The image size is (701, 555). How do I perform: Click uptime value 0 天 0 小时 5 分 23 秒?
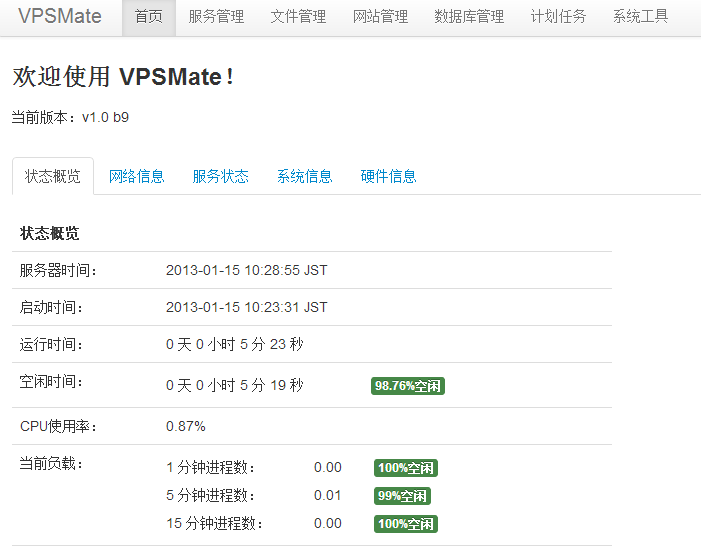235,344
